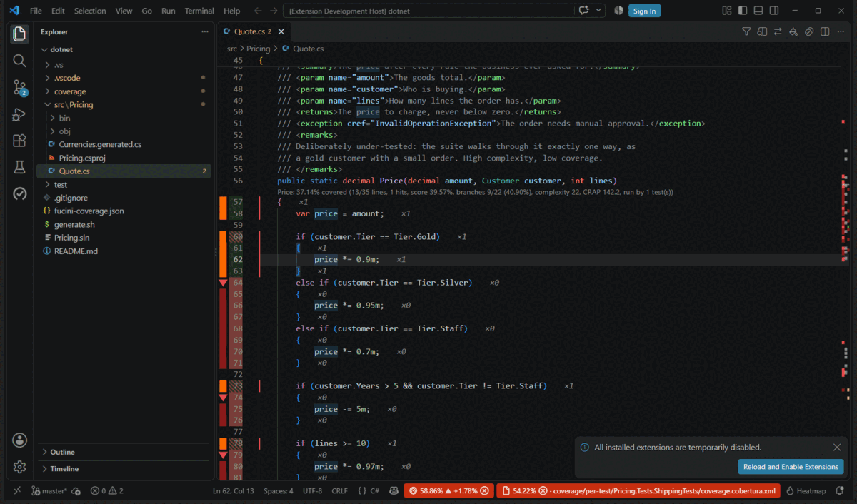Open the Search view in activity bar

19,61
